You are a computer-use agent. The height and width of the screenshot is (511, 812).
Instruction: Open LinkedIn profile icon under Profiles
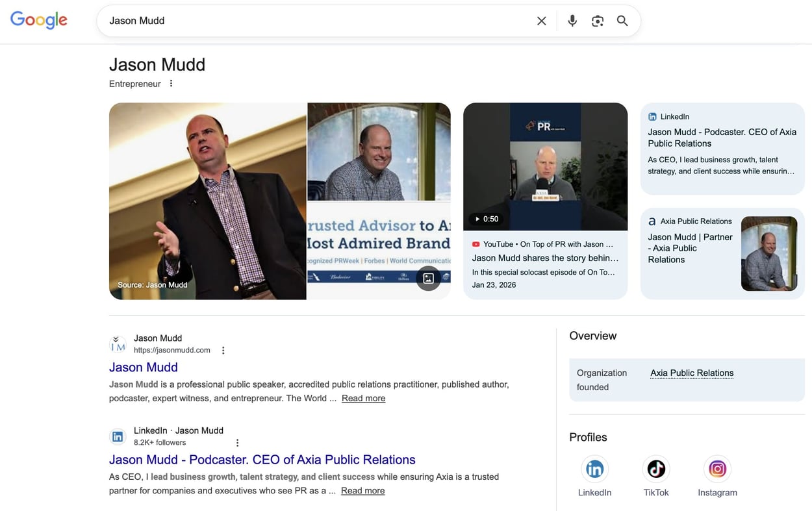[x=594, y=469]
